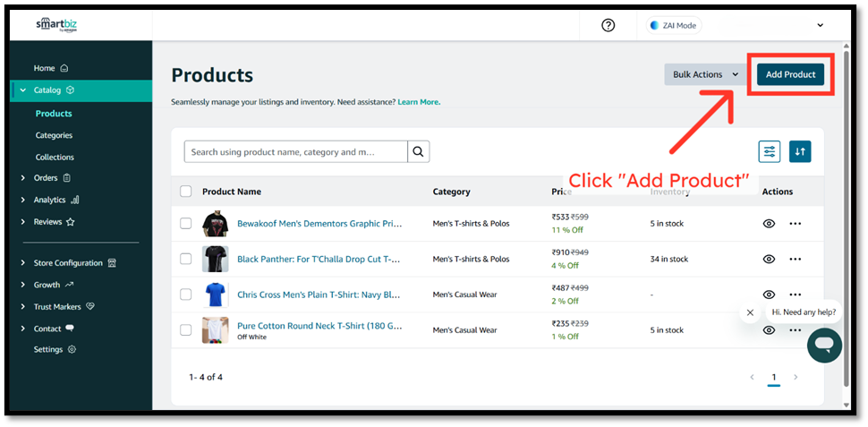Click the sort arrows icon
Viewport: 868px width, 427px height.
800,151
